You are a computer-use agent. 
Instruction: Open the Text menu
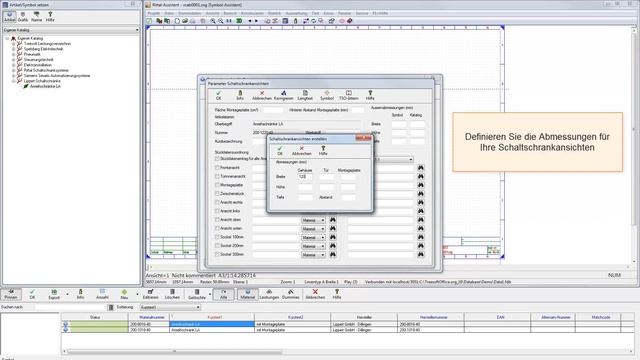coord(315,13)
